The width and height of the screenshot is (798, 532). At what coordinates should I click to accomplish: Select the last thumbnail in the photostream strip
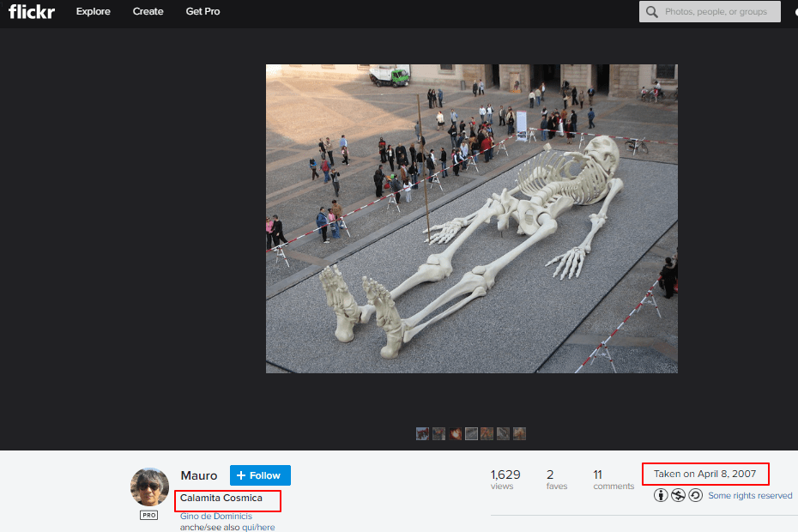[x=519, y=434]
